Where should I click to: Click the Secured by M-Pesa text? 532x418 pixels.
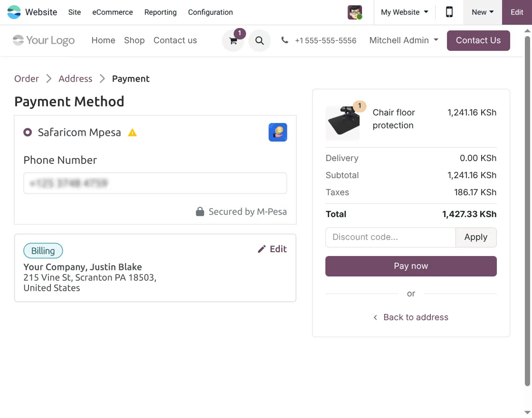[x=247, y=212]
